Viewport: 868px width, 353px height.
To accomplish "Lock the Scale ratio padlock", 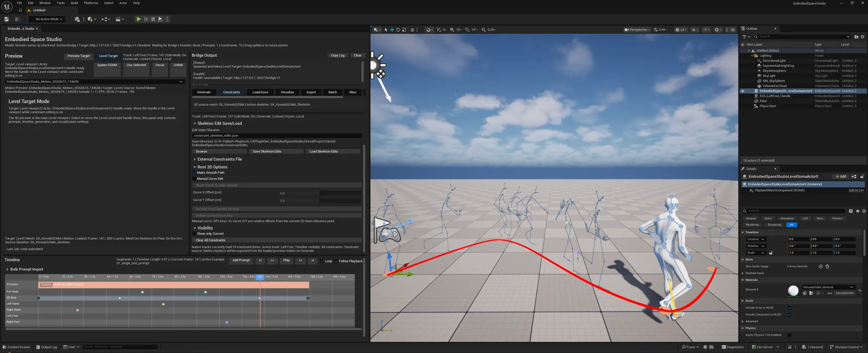I will click(771, 253).
